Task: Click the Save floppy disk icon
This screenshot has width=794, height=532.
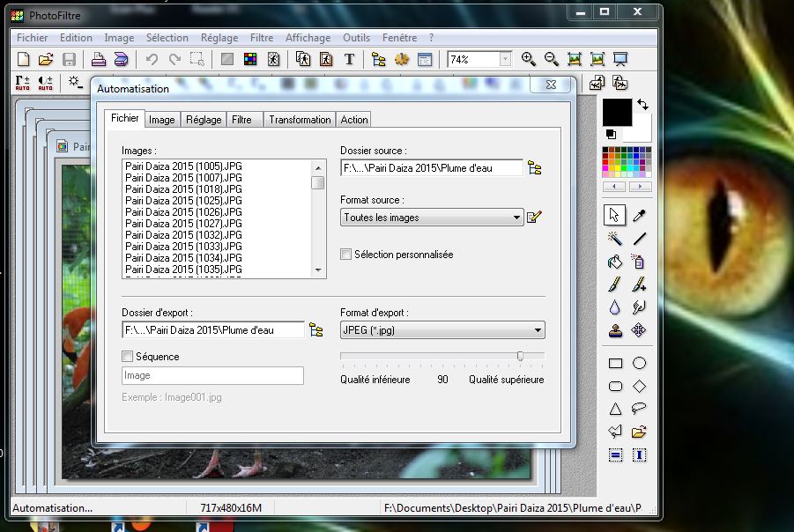Action: (69, 59)
